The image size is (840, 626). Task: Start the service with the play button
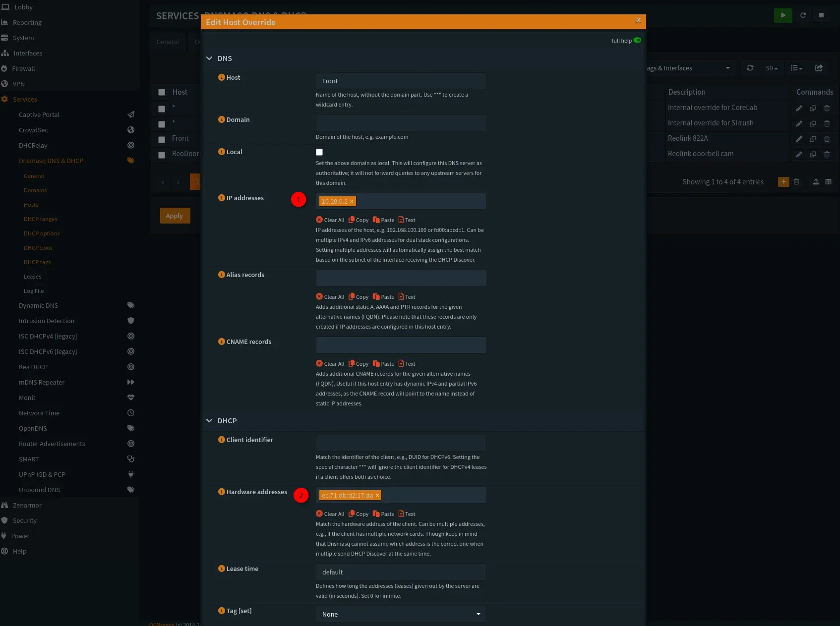(x=783, y=15)
